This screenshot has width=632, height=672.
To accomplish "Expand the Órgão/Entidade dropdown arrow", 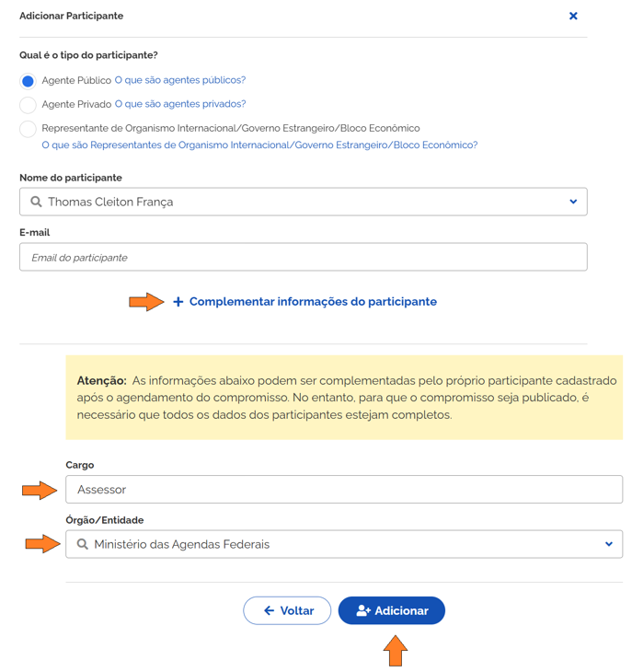I will tap(609, 544).
